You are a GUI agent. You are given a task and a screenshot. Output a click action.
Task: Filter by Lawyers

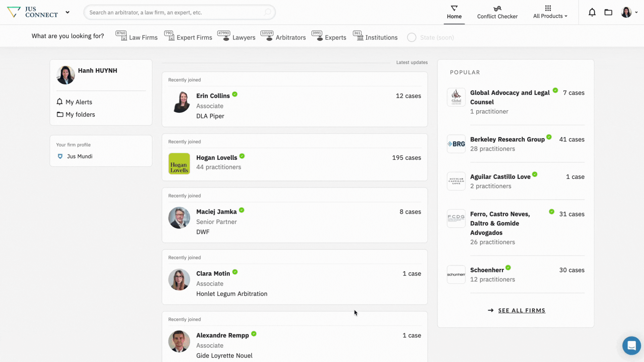236,36
